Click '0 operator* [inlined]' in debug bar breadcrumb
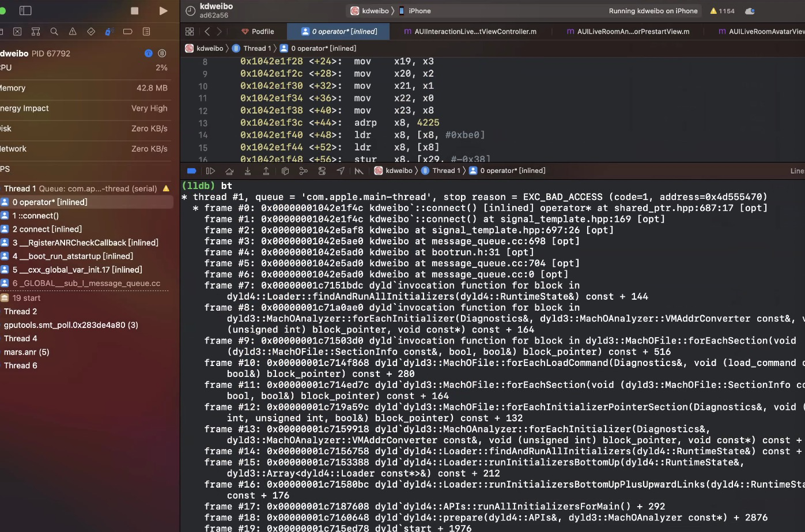The image size is (805, 532). point(507,171)
